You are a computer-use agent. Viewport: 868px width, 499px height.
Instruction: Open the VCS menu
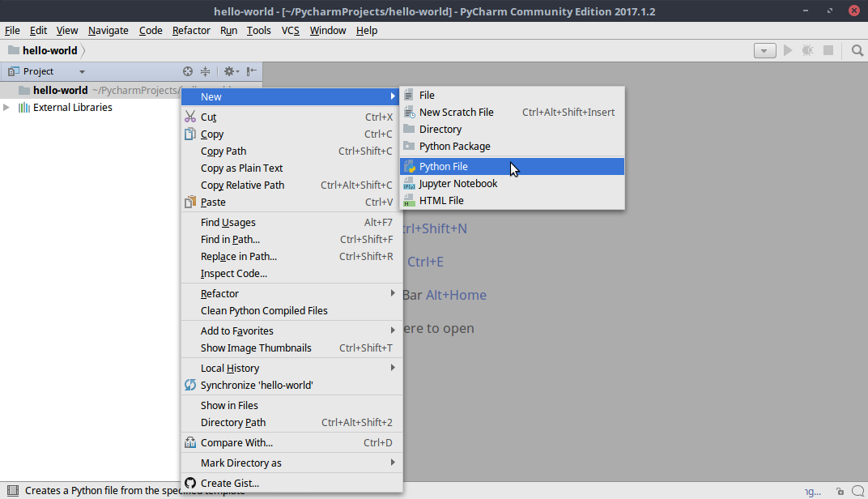point(290,30)
